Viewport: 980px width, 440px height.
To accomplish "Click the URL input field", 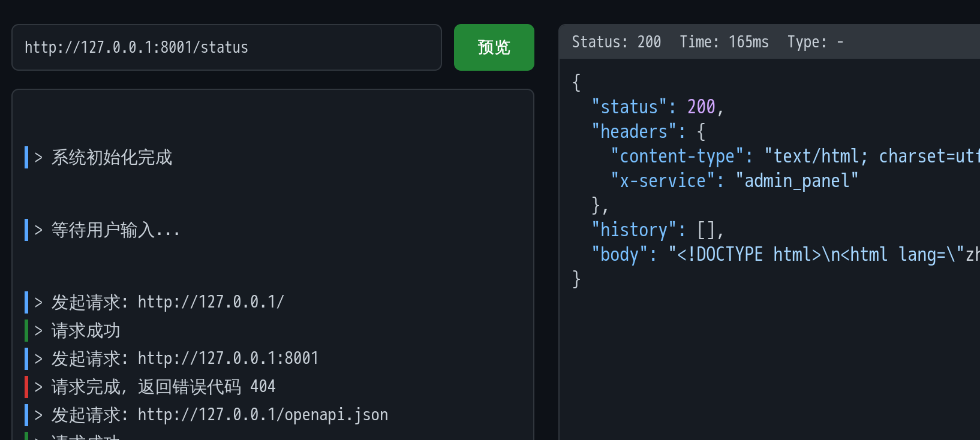I will point(226,47).
